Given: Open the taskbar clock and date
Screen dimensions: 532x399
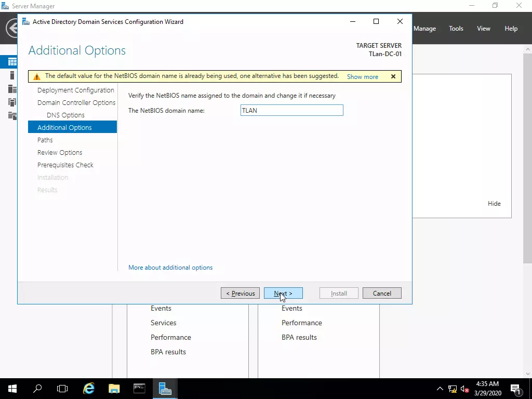Looking at the screenshot, I should (487, 389).
